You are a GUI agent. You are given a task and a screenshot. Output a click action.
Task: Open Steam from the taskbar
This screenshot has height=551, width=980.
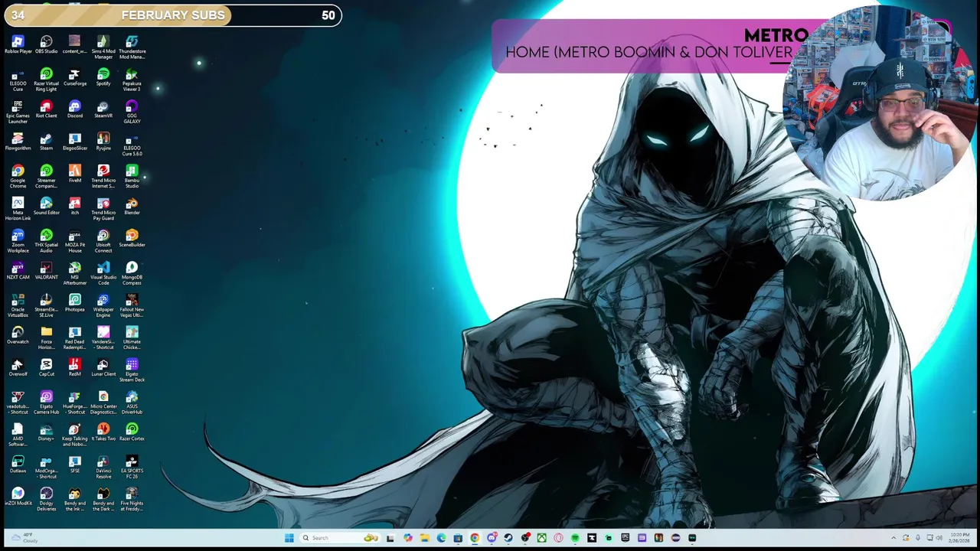pyautogui.click(x=508, y=538)
